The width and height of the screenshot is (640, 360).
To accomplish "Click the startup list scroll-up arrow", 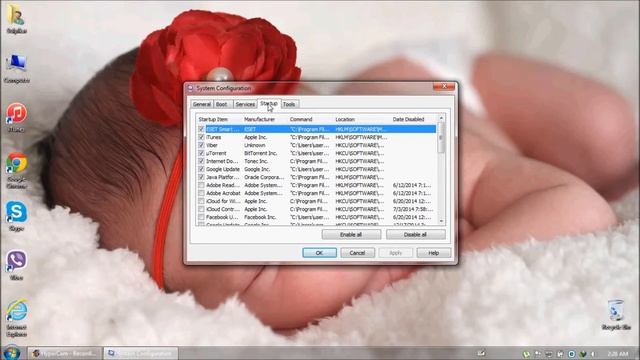I will (x=441, y=118).
